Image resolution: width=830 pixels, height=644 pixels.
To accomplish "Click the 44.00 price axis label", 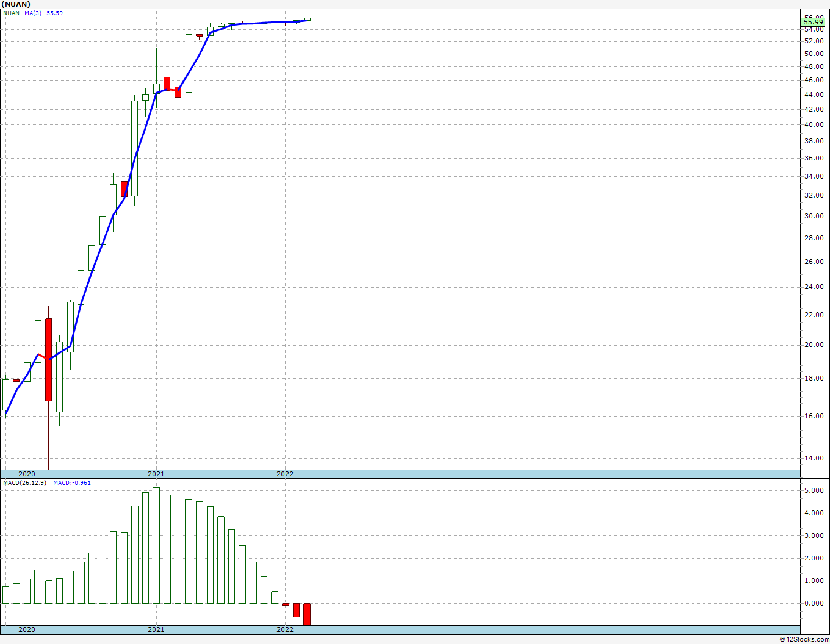I will (814, 95).
